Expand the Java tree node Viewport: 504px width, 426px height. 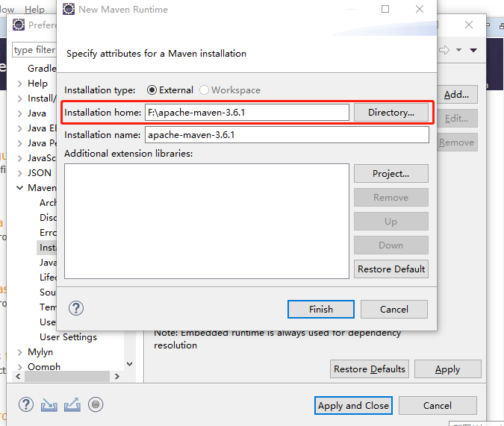click(20, 113)
